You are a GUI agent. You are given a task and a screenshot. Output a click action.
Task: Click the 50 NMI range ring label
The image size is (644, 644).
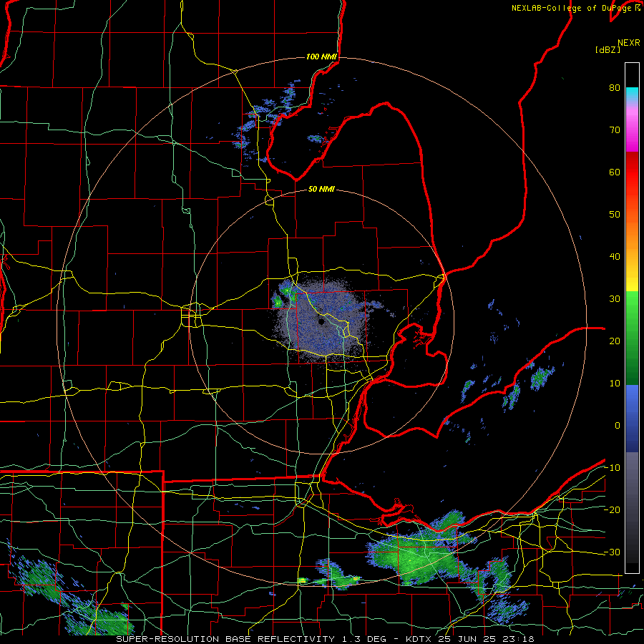pos(321,190)
